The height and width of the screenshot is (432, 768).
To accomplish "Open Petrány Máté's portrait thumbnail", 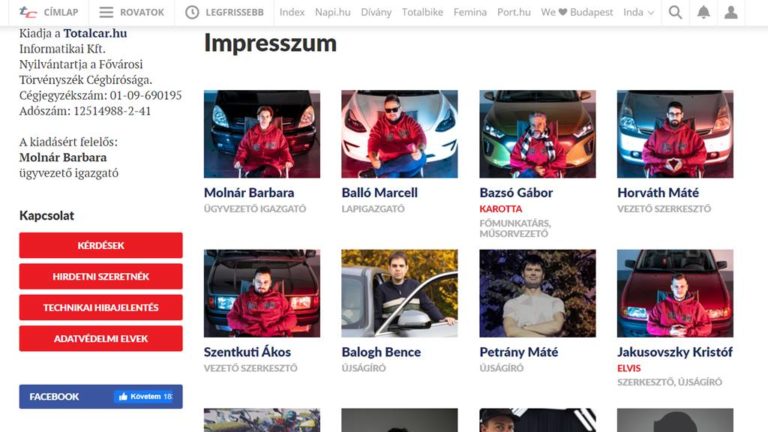I will (x=537, y=293).
